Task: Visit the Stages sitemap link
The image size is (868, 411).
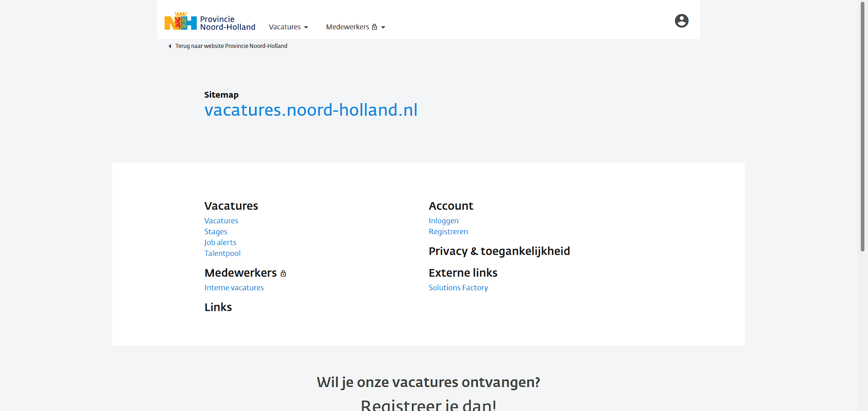Action: tap(216, 231)
